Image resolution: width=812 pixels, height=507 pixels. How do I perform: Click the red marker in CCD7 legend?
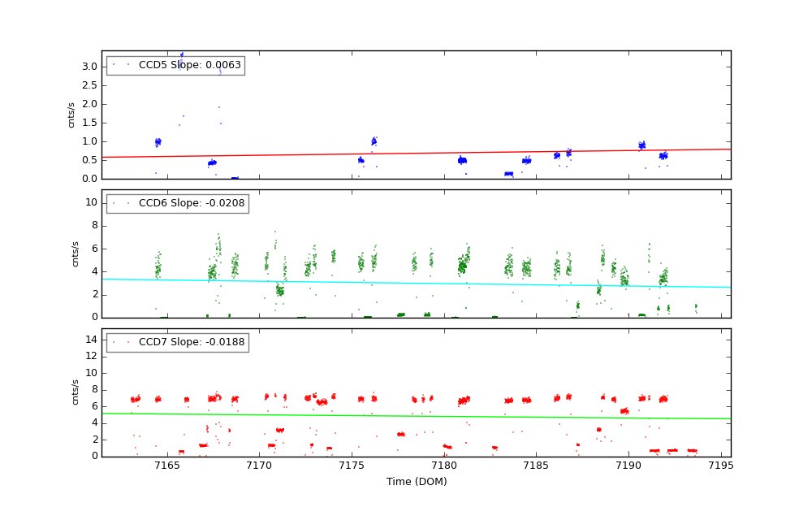click(114, 342)
